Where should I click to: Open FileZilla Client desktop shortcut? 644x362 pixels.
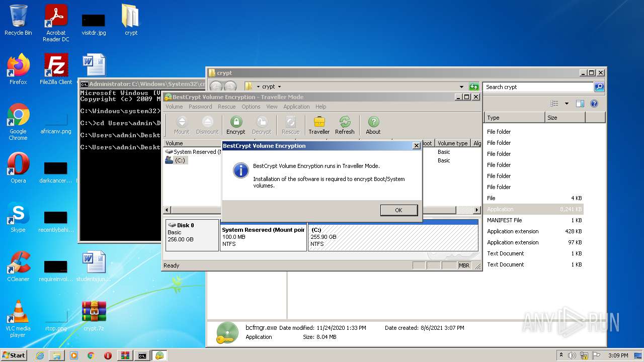pyautogui.click(x=56, y=69)
